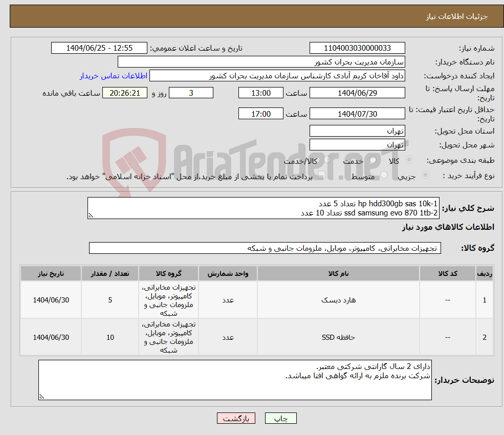Select the متوسط radio option

[383, 175]
